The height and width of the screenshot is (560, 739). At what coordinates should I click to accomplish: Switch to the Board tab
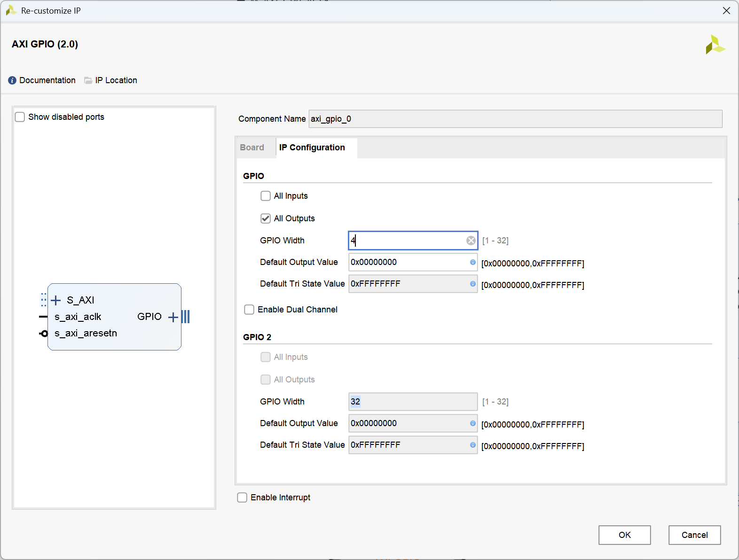click(252, 148)
